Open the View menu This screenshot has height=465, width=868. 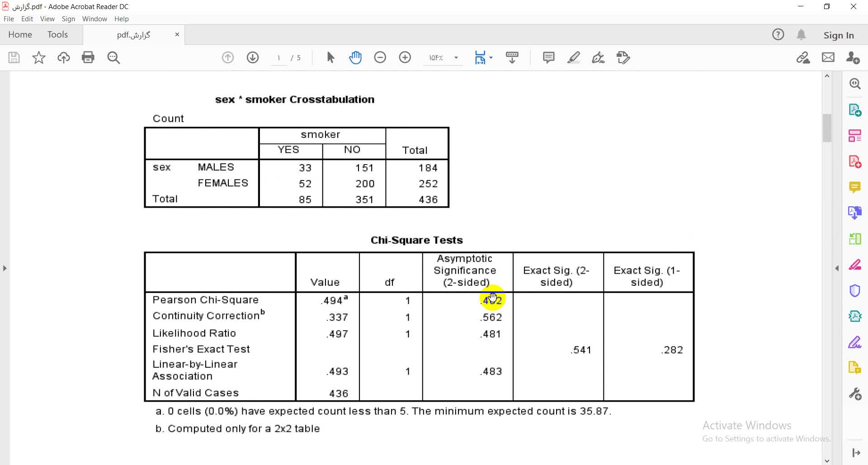(x=47, y=19)
